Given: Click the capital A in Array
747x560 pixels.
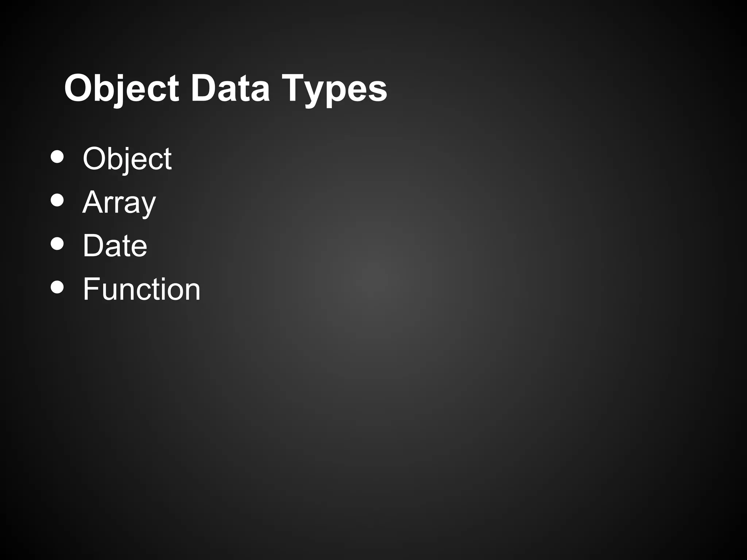Looking at the screenshot, I should click(93, 202).
